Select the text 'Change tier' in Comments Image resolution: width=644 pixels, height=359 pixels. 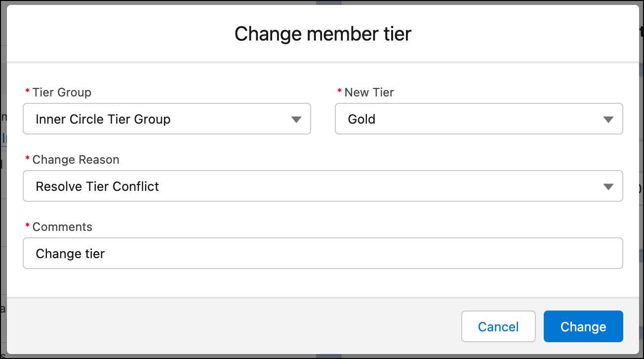(70, 253)
